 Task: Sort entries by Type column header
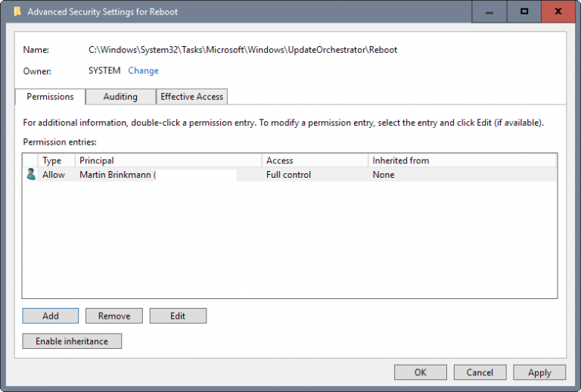tap(56, 160)
